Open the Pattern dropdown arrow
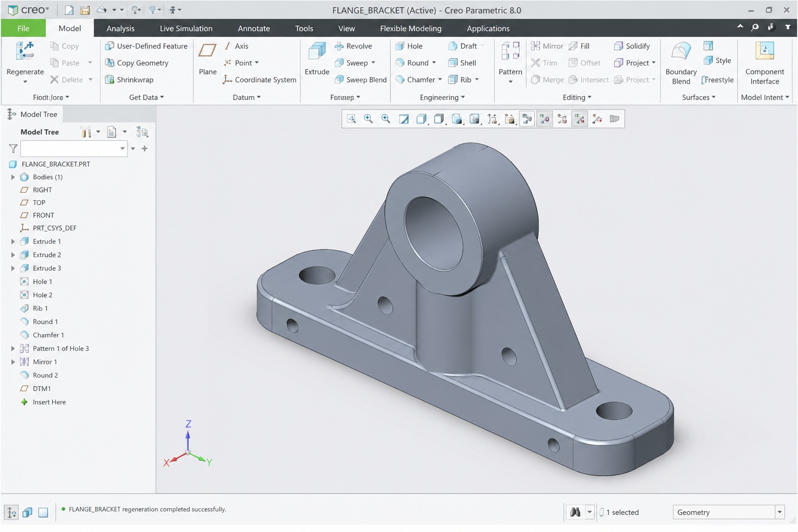 (x=510, y=82)
